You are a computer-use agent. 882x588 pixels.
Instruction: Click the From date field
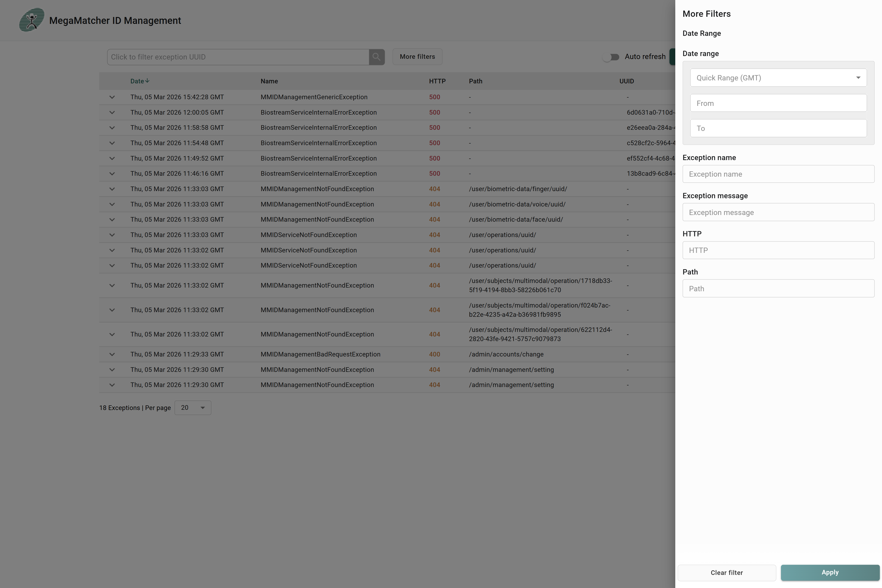pyautogui.click(x=778, y=103)
